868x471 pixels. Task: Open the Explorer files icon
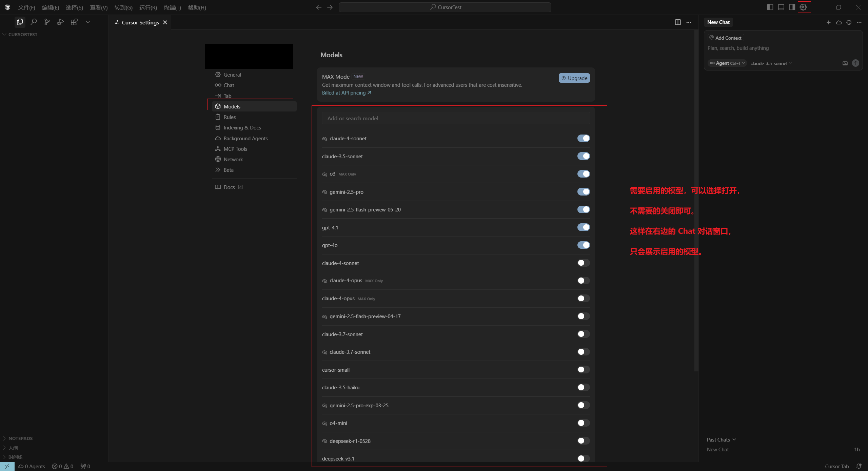tap(20, 22)
